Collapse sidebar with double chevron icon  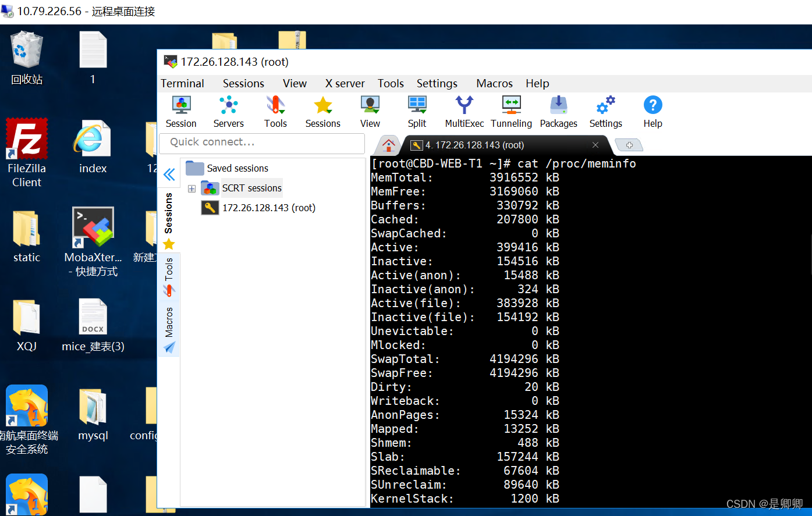click(169, 175)
